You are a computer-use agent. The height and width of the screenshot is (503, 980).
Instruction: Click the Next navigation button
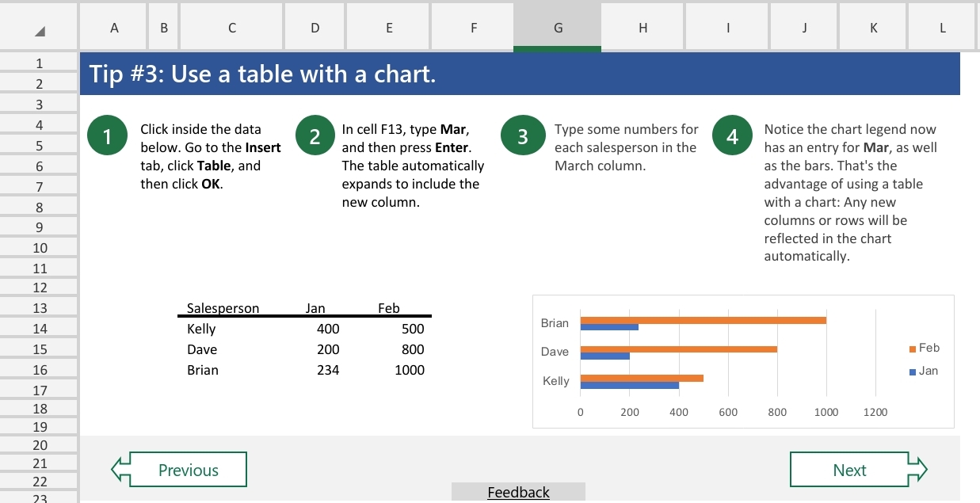point(849,469)
